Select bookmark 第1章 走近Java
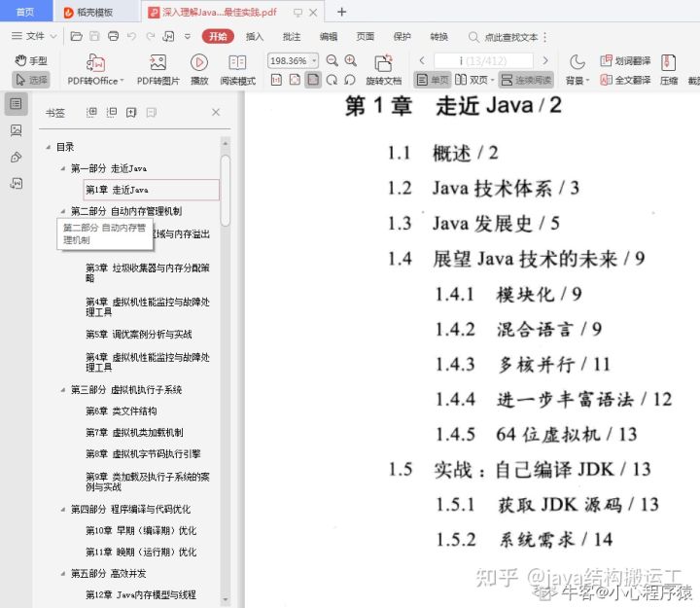The height and width of the screenshot is (608, 700). tap(152, 190)
